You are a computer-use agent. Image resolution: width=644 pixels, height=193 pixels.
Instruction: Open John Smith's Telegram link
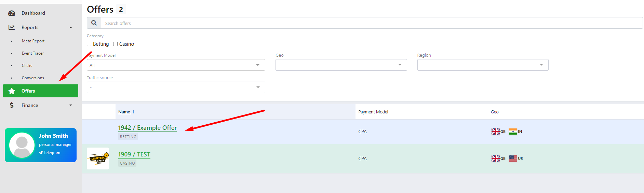click(52, 153)
